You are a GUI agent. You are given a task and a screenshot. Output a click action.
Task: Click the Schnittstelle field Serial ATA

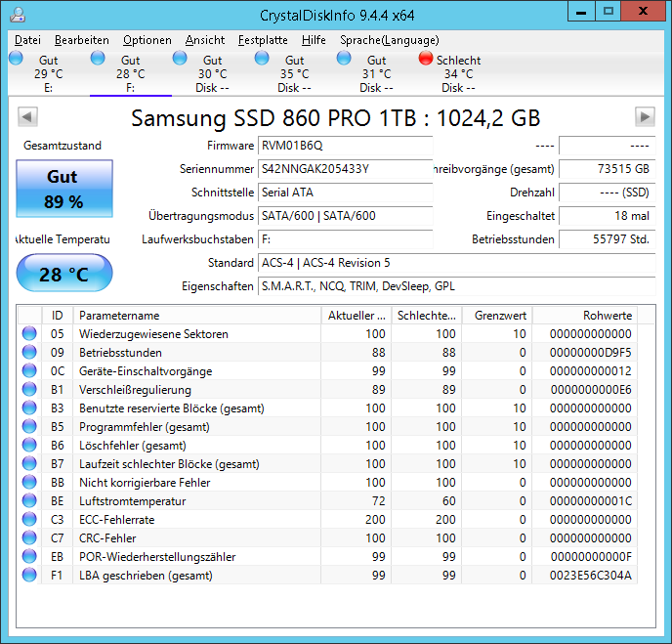[345, 193]
